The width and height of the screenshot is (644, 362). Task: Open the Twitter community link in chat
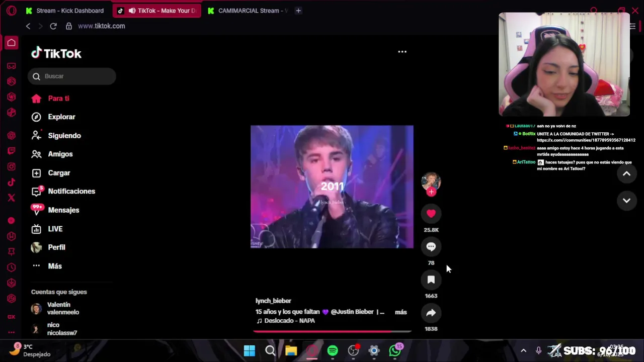(586, 140)
